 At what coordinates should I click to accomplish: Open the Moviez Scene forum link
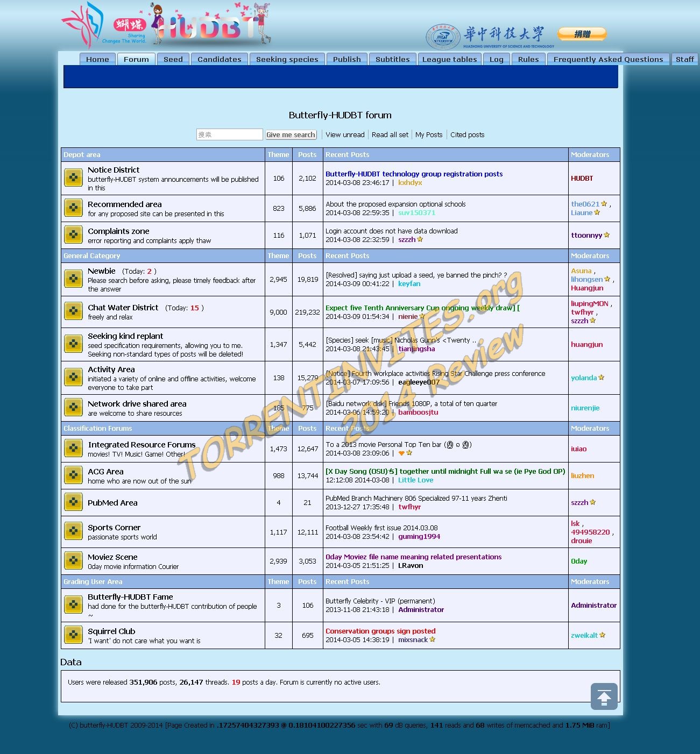[x=112, y=557]
